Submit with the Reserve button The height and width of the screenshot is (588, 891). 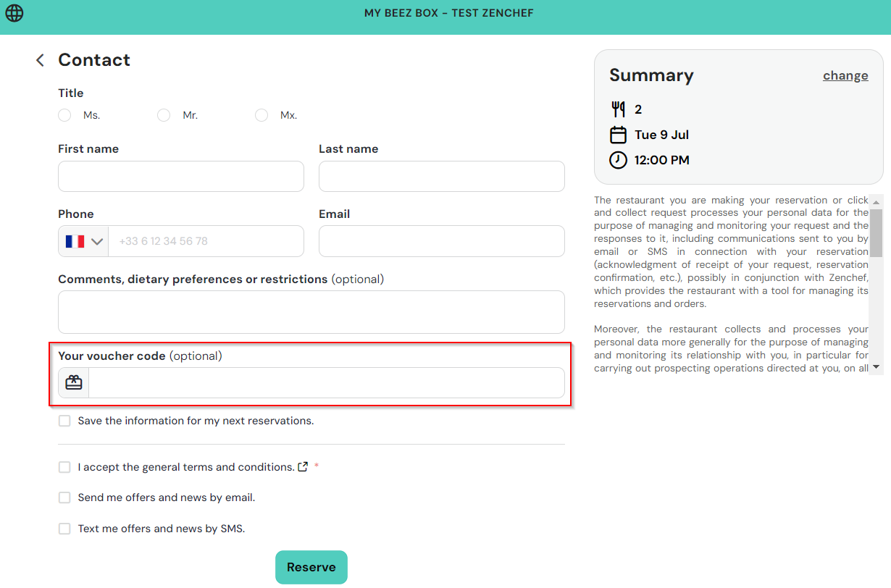coord(311,567)
